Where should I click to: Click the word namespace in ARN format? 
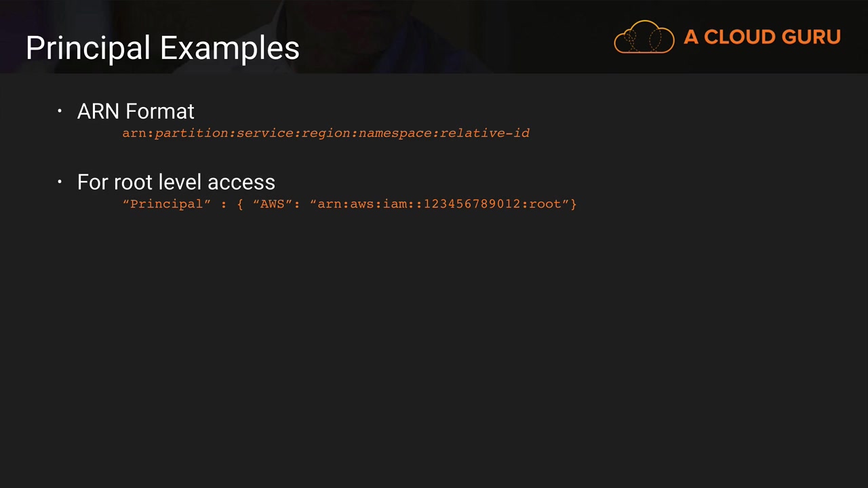pyautogui.click(x=395, y=134)
